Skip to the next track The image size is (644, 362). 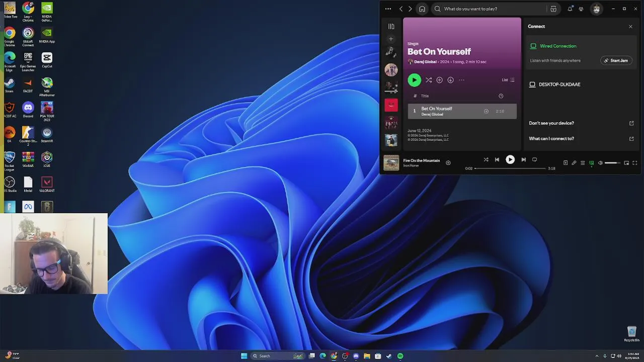(x=523, y=159)
